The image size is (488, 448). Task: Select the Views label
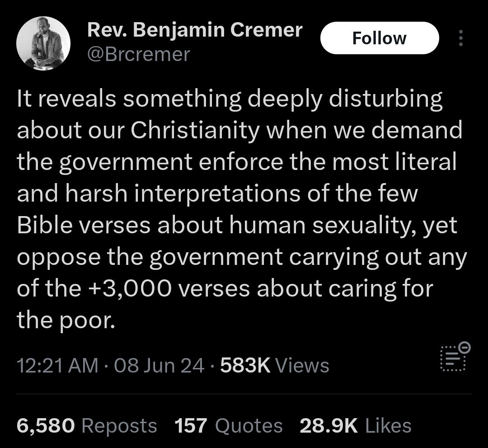click(x=302, y=366)
